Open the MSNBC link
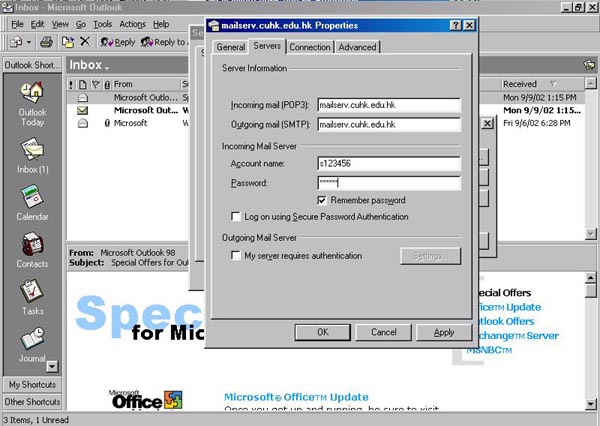 pyautogui.click(x=489, y=350)
